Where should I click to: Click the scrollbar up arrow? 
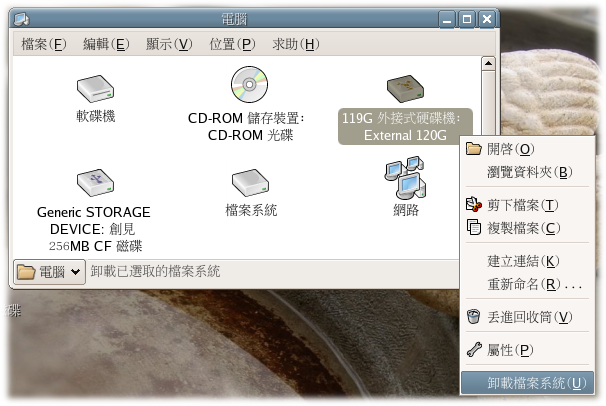coord(488,63)
